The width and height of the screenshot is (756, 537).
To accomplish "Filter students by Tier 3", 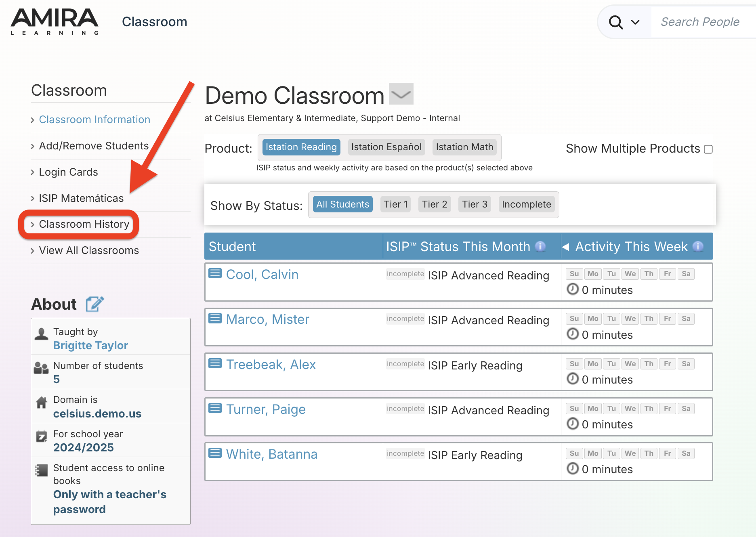I will coord(475,204).
